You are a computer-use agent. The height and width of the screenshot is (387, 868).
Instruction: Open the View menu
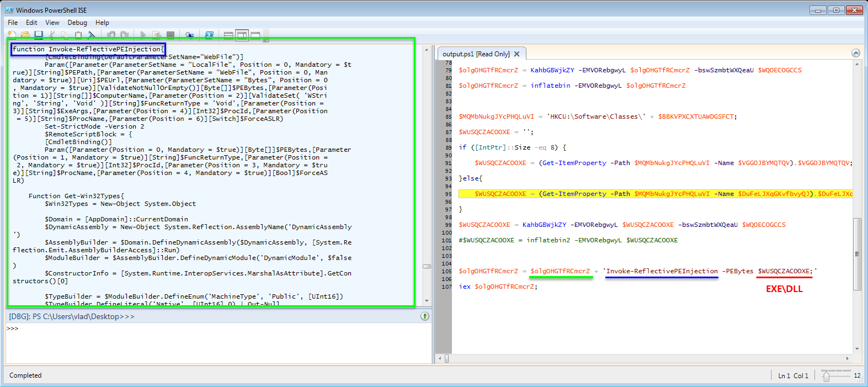(x=52, y=23)
